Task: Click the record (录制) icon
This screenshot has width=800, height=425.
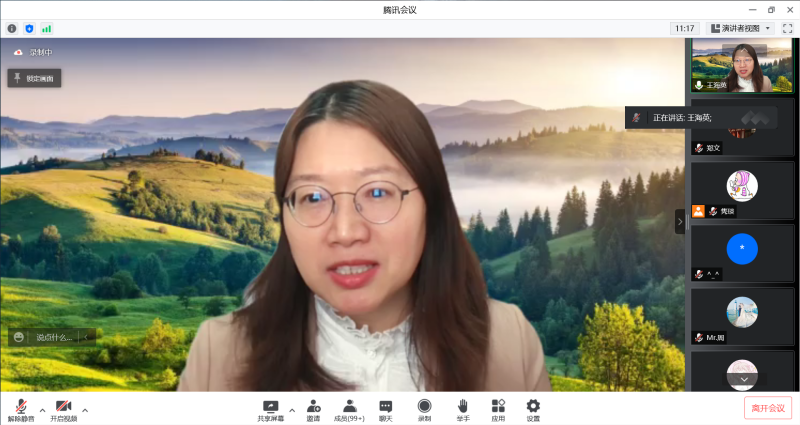Action: pyautogui.click(x=424, y=408)
